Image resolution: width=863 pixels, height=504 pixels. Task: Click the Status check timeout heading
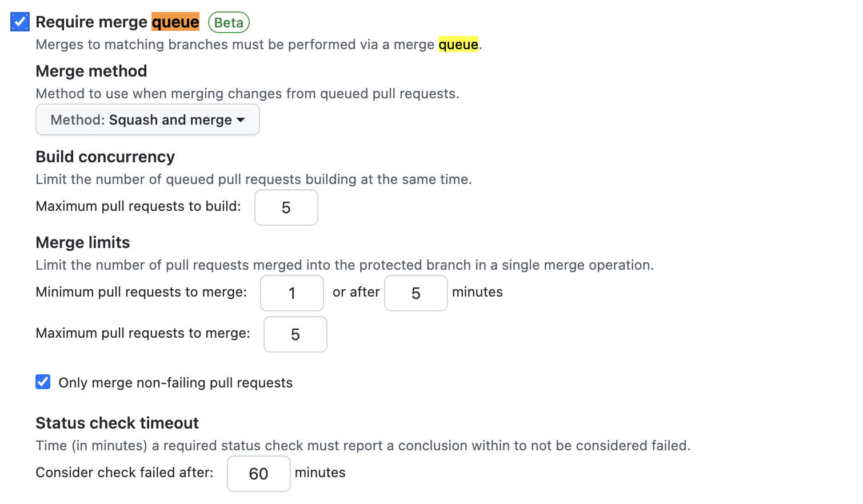click(117, 423)
